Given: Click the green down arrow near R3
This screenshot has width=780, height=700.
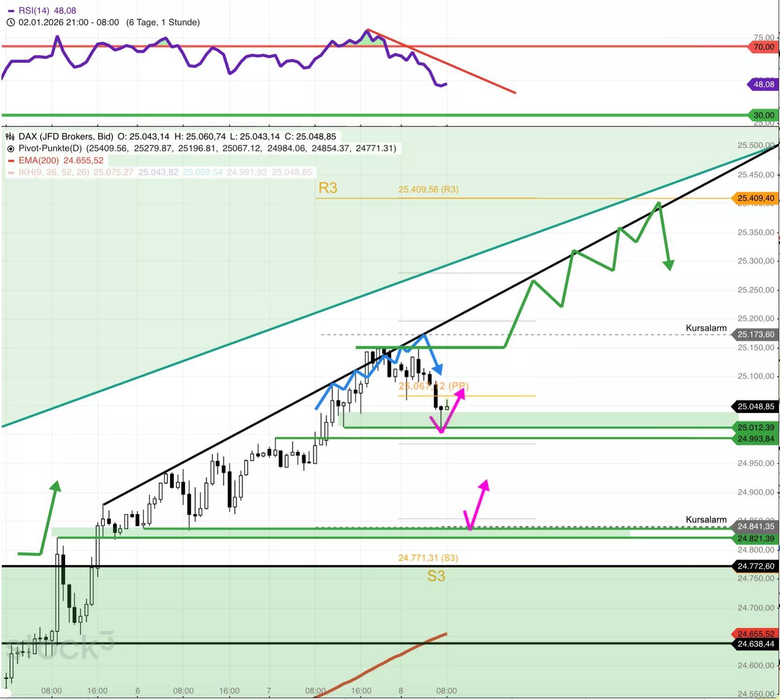Looking at the screenshot, I should 668,265.
